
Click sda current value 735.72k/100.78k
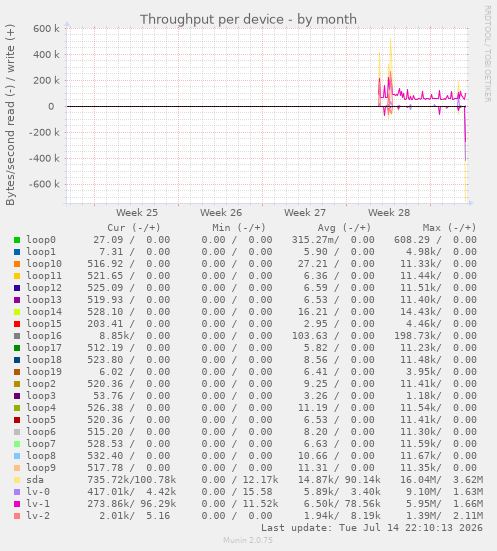click(131, 480)
